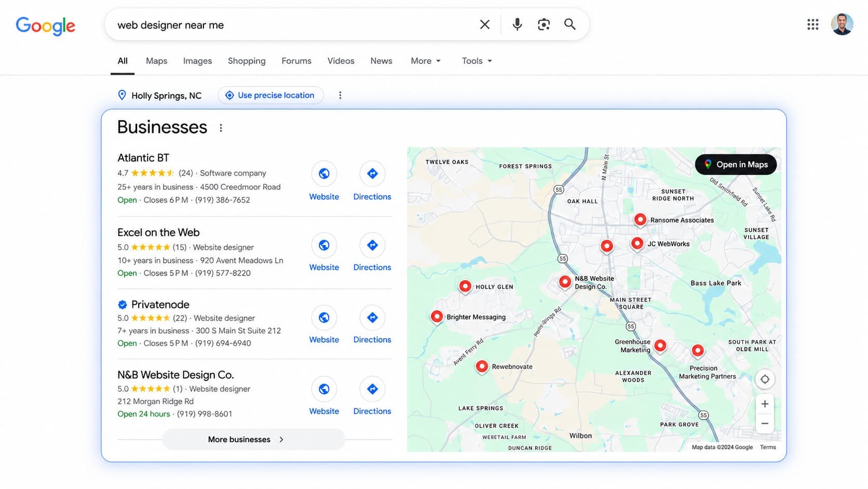This screenshot has width=868, height=489.
Task: Click Directions label for Privatenode
Action: pos(372,340)
